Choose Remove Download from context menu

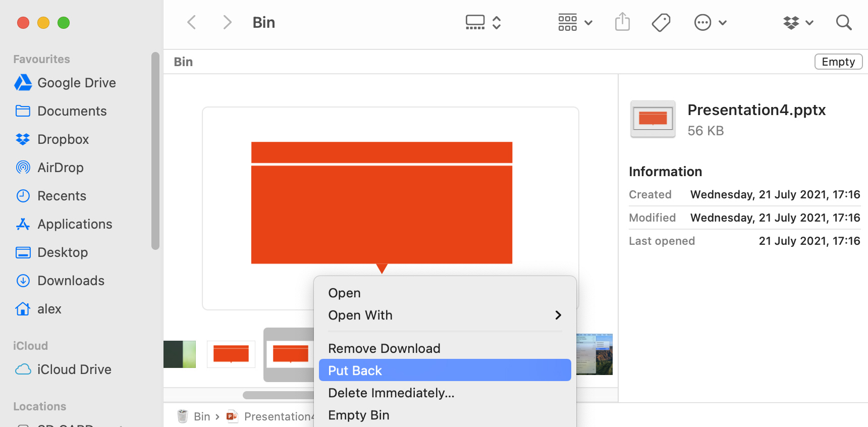(x=384, y=348)
